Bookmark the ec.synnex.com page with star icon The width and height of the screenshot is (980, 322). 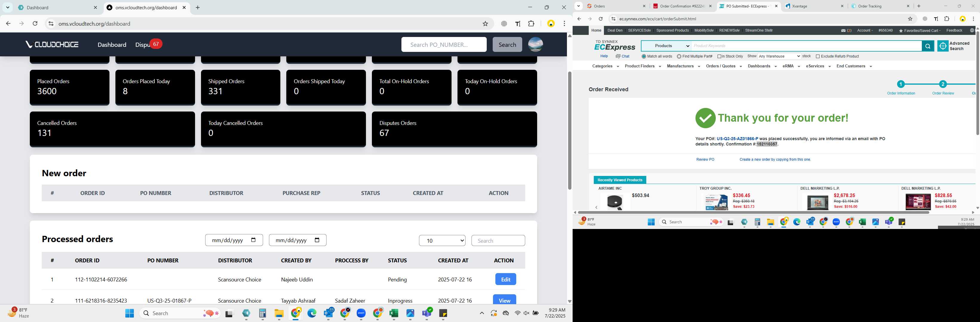[x=910, y=18]
